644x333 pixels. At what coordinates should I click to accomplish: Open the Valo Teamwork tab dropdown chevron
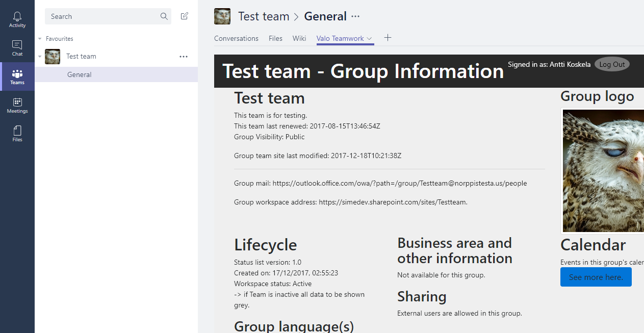tap(370, 38)
